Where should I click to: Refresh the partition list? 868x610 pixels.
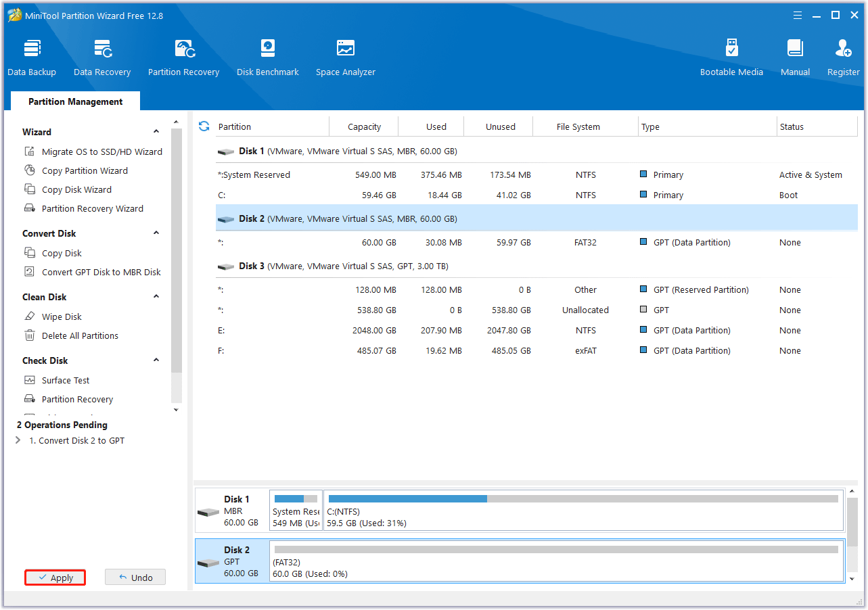point(204,126)
